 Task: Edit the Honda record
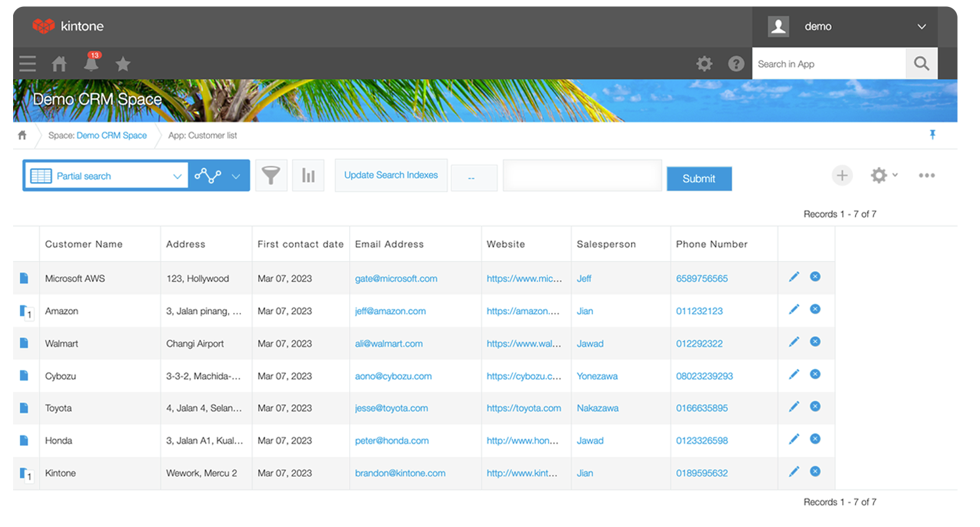click(794, 438)
